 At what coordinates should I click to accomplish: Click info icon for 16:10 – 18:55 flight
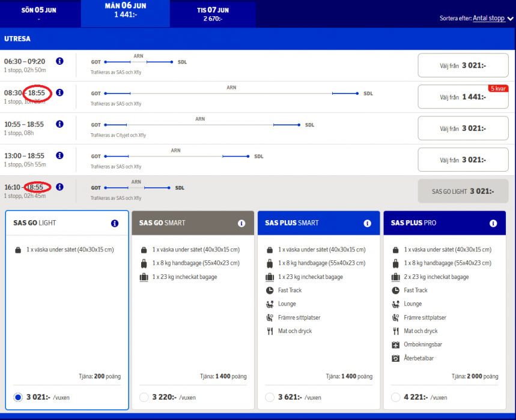tap(59, 187)
